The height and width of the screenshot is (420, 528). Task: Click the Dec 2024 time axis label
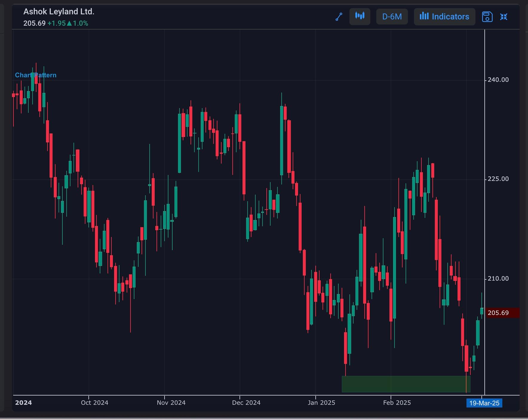[246, 403]
